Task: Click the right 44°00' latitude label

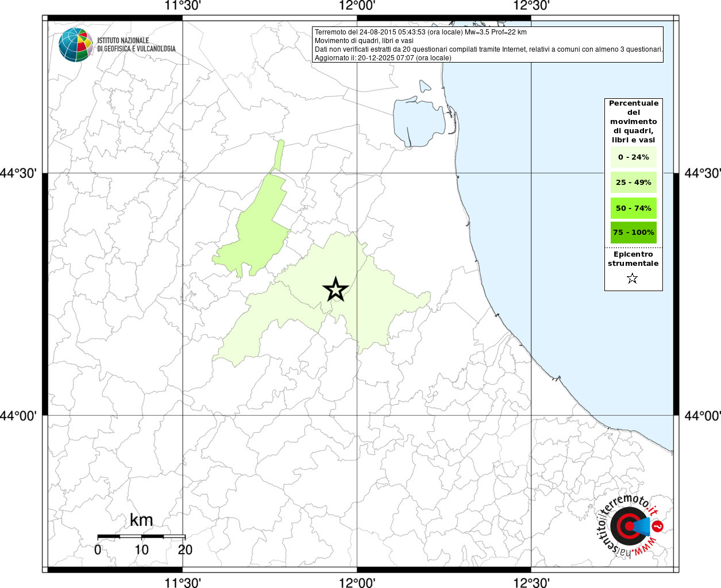Action: tap(702, 415)
